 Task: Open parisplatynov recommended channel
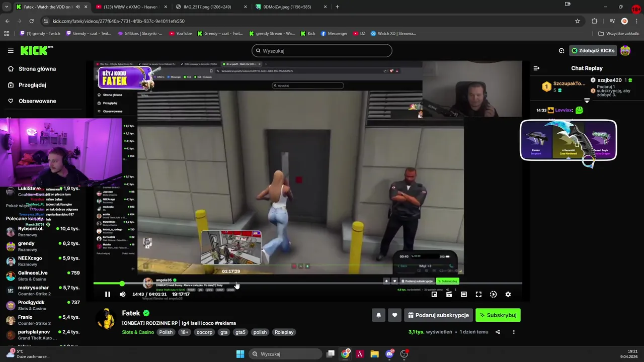(43, 335)
